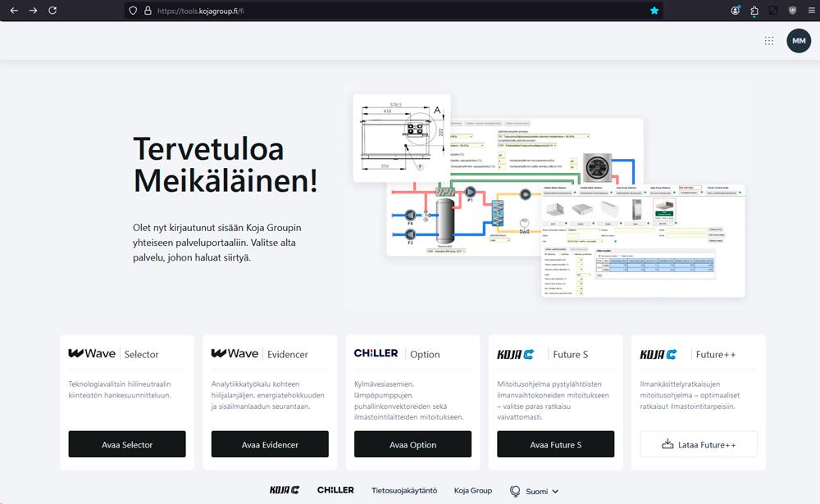Launch the tool via Avaa Option button
Viewport: 820px width, 504px height.
pyautogui.click(x=412, y=444)
